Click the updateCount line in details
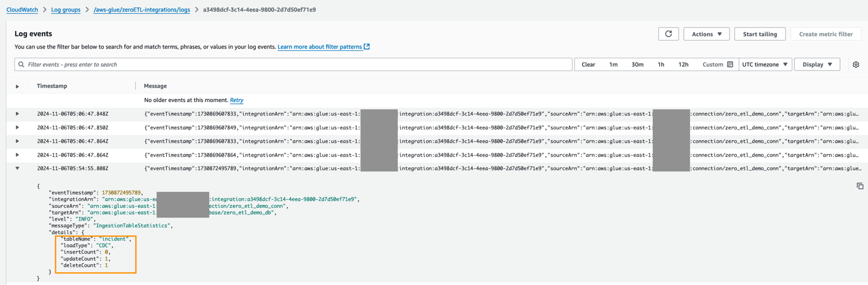The width and height of the screenshot is (868, 285). (85, 259)
